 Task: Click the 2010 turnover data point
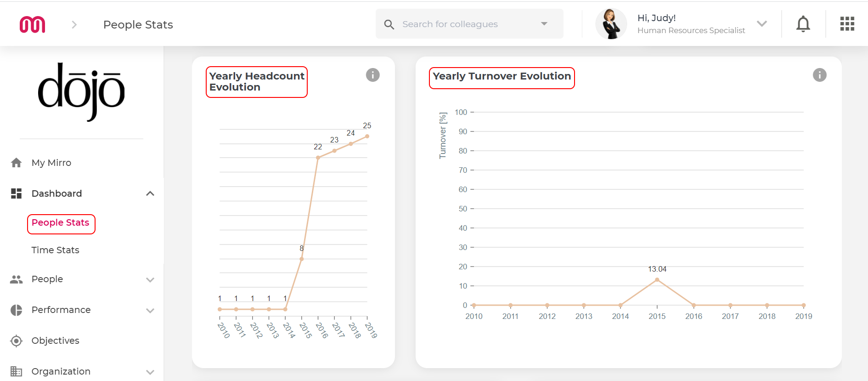point(474,305)
